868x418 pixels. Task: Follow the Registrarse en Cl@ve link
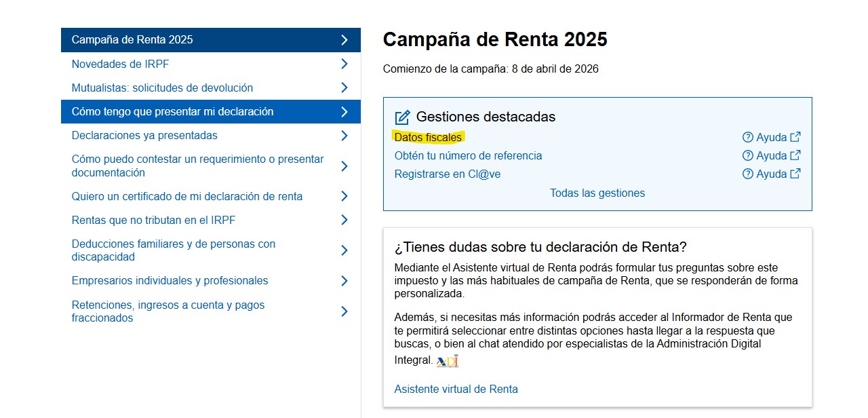(x=448, y=174)
